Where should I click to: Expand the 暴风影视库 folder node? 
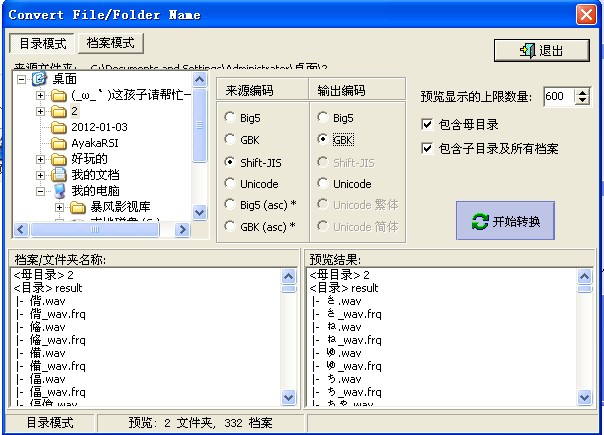point(59,207)
